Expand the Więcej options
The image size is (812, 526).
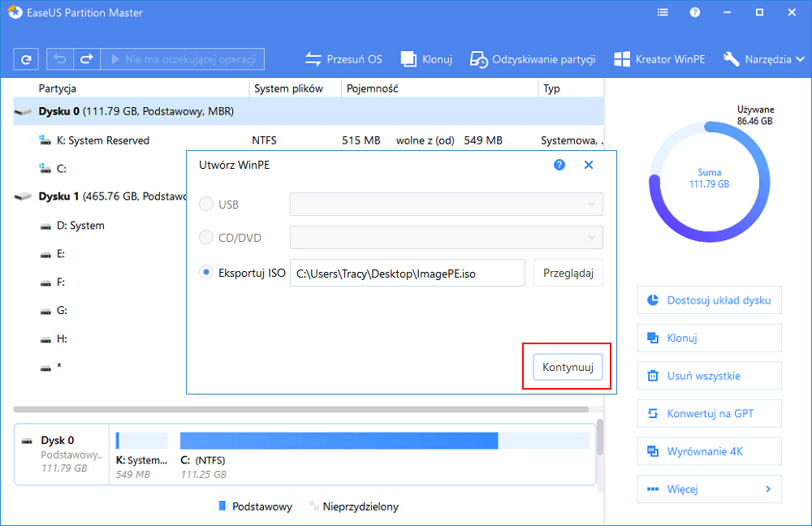click(710, 489)
